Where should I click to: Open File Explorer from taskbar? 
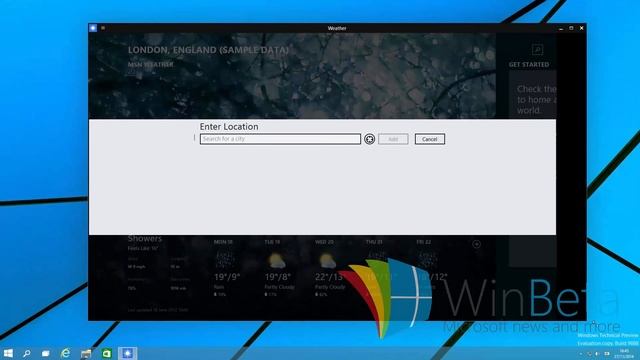click(86, 353)
